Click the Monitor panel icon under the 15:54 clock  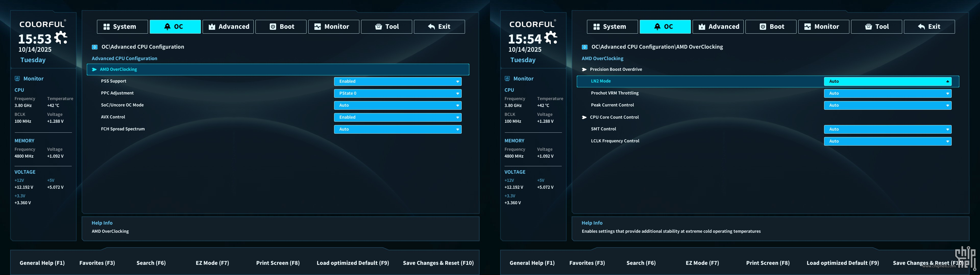[507, 79]
